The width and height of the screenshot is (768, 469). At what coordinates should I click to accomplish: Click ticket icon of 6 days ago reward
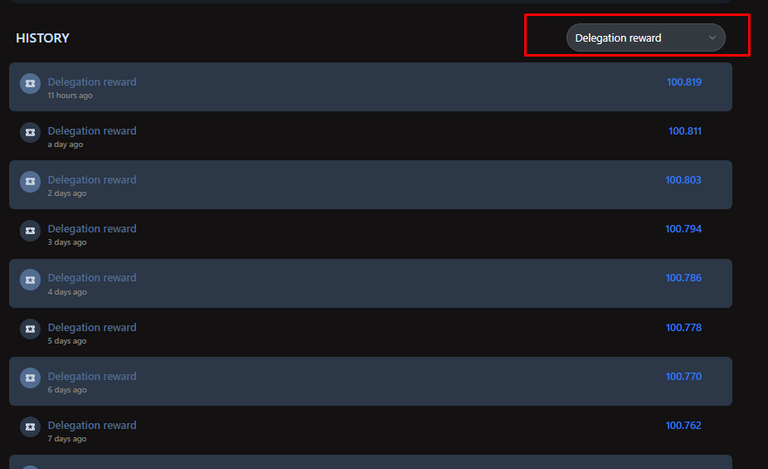[30, 377]
